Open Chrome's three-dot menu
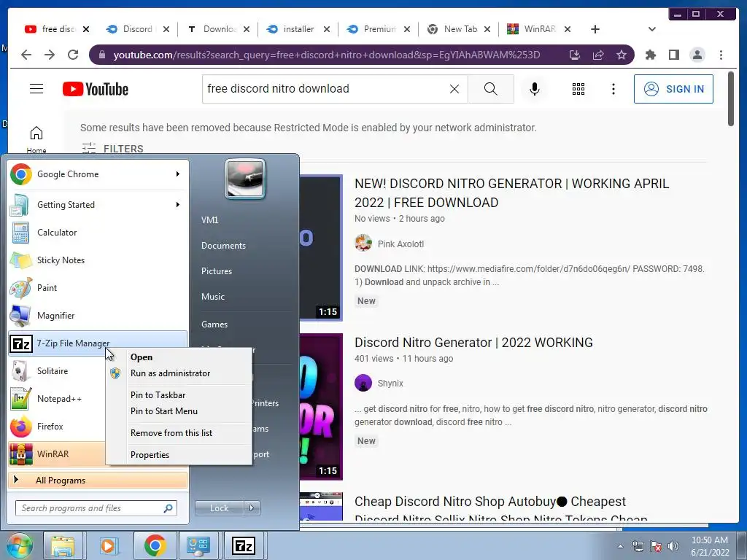This screenshot has width=747, height=560. 721,55
